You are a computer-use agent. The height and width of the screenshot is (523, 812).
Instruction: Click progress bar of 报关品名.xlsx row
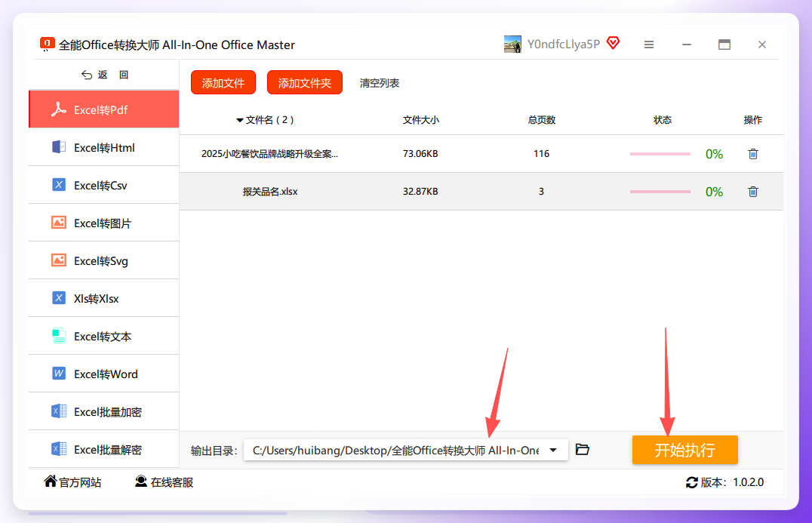tap(660, 192)
